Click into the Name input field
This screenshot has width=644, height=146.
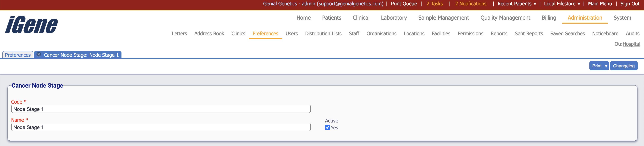click(x=161, y=127)
